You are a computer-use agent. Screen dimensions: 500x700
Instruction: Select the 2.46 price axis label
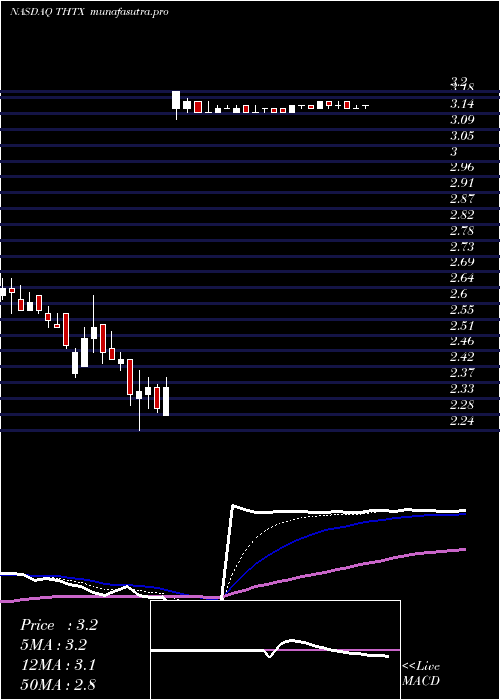click(x=462, y=341)
